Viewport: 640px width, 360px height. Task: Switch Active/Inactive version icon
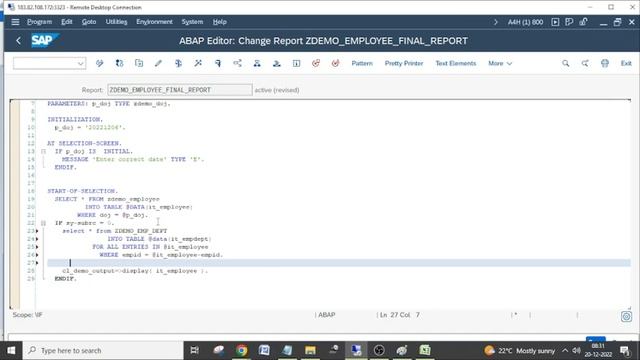pos(119,63)
